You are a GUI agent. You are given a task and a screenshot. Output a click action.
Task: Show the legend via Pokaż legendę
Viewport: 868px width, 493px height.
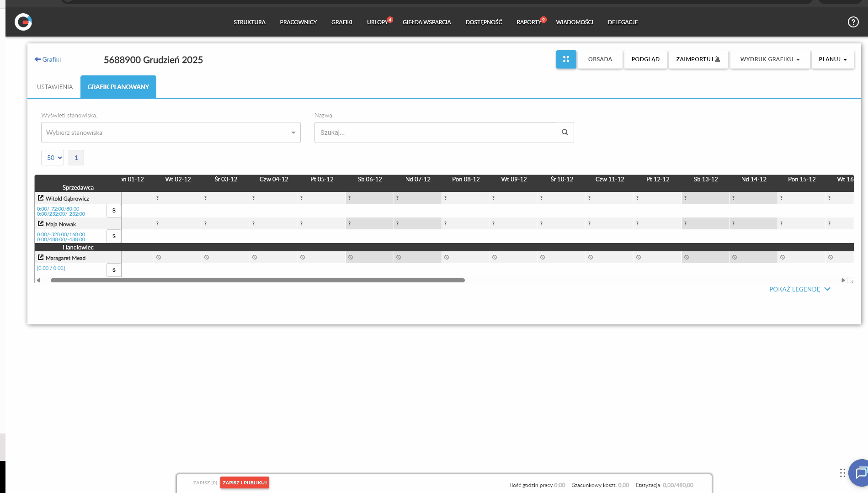799,289
